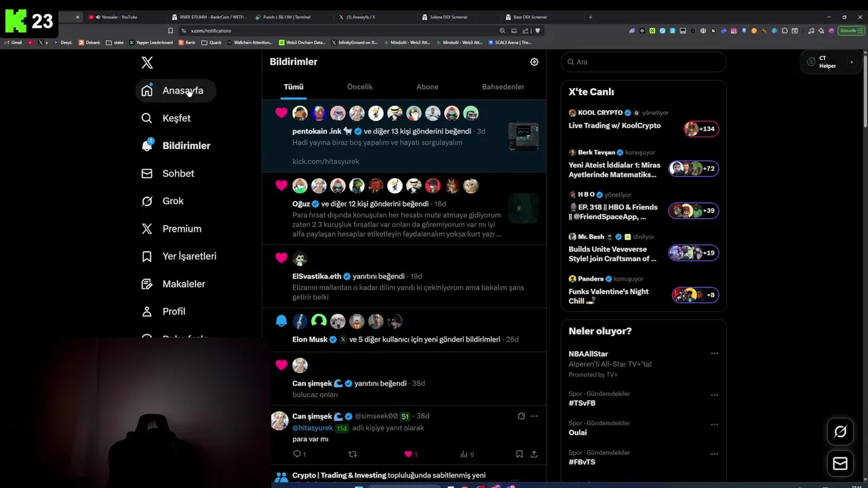The height and width of the screenshot is (488, 868).
Task: Open Yapper Leaderboard bookmark
Action: 151,43
